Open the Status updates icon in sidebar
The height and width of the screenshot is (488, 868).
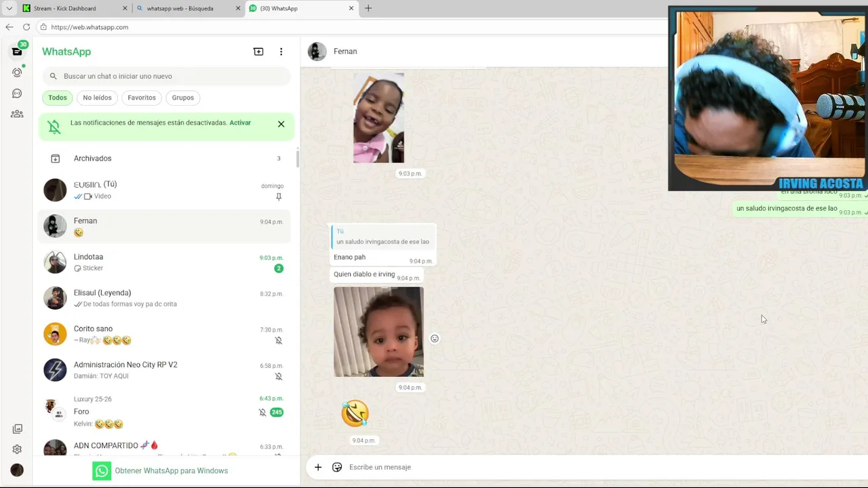17,72
